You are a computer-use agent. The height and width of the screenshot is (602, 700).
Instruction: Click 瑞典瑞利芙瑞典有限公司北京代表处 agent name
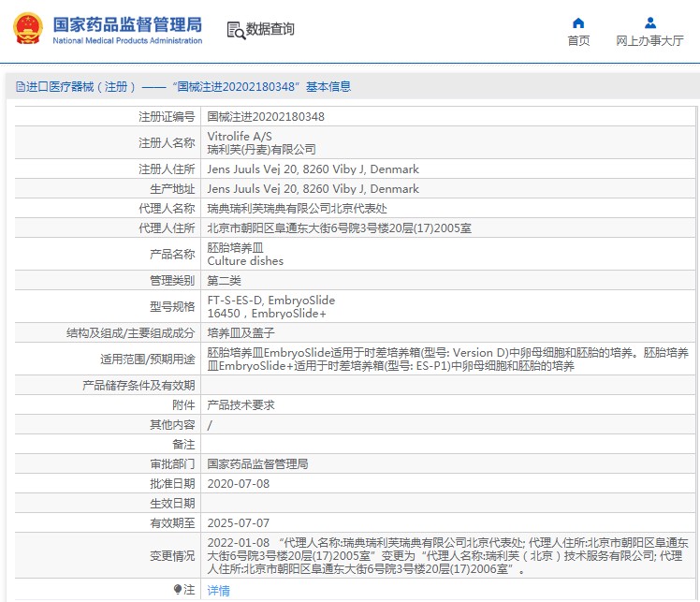[x=297, y=209]
